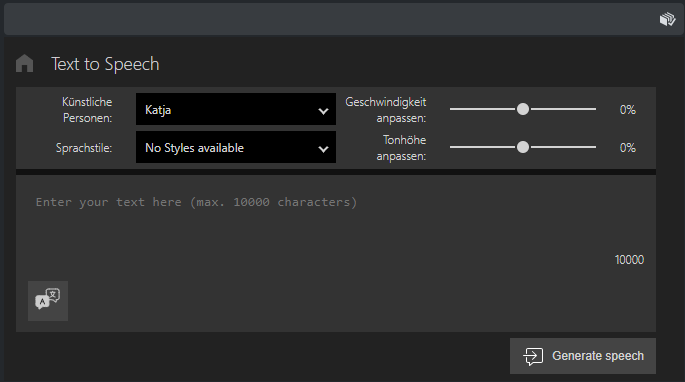Click the Sprachstile label
The image size is (685, 382).
(x=84, y=148)
